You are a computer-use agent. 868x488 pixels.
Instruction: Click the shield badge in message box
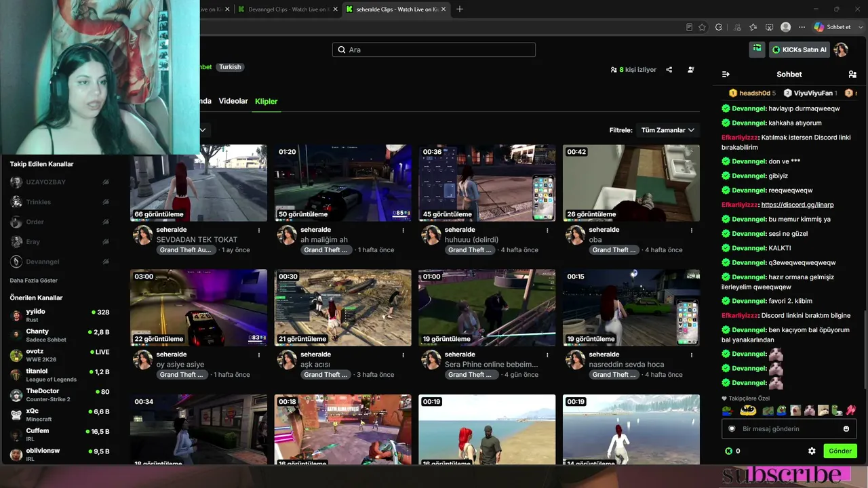(732, 428)
